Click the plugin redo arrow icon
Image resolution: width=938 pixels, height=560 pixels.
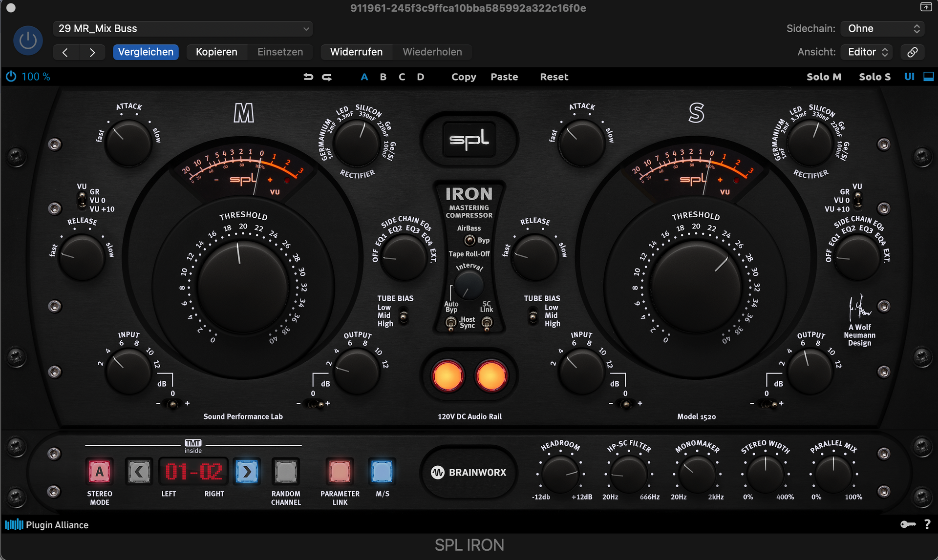[327, 77]
